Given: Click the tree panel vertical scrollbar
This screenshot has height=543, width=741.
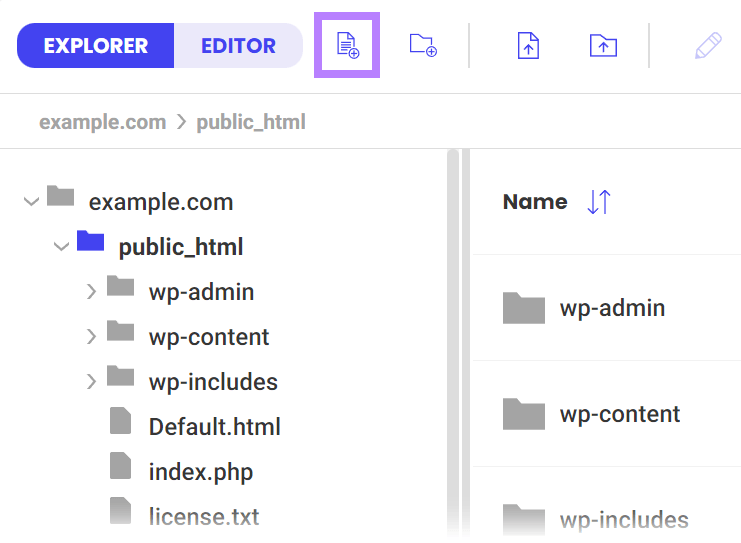Looking at the screenshot, I should click(453, 340).
